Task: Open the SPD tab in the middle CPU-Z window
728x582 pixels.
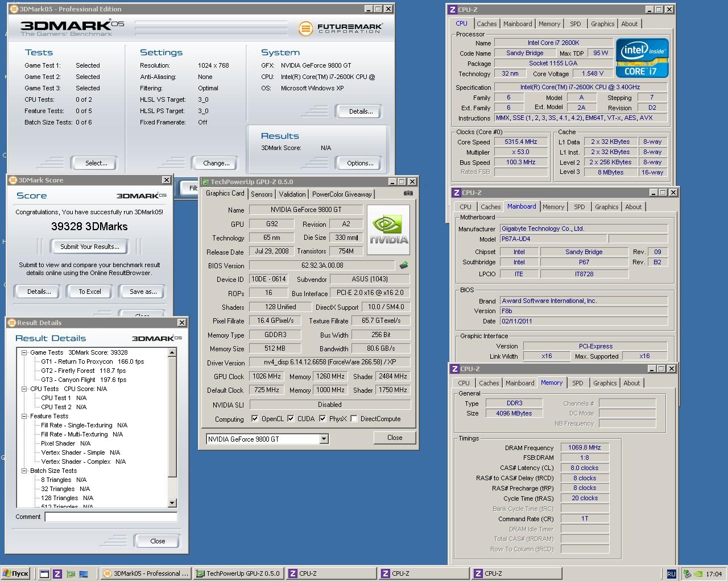Action: click(x=579, y=207)
